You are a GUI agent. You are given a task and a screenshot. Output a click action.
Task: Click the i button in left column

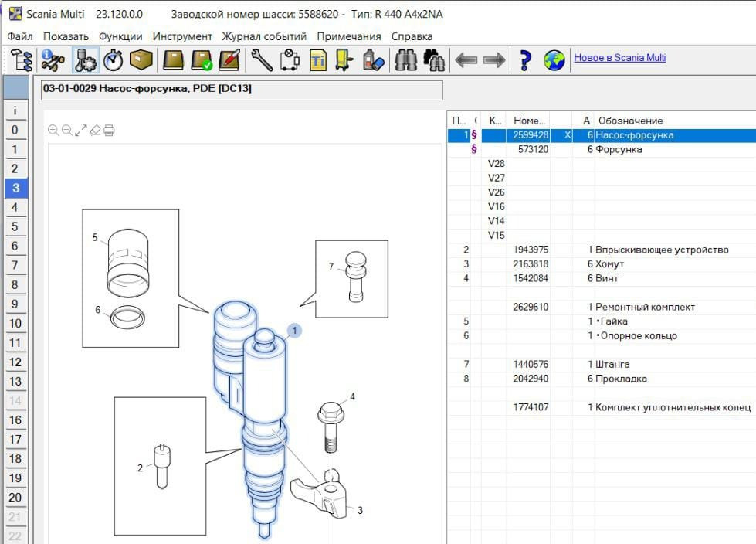click(x=15, y=111)
